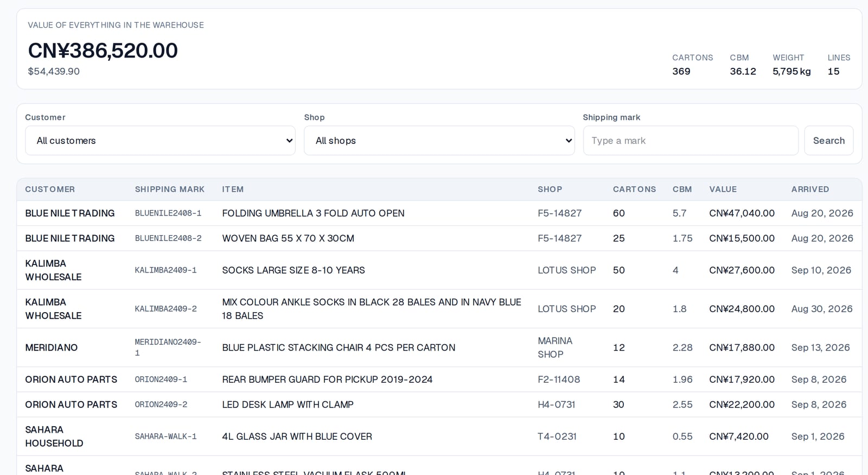The width and height of the screenshot is (868, 475).
Task: Click item 4L GLASS JAR WITH BLUE COVER
Action: (297, 436)
